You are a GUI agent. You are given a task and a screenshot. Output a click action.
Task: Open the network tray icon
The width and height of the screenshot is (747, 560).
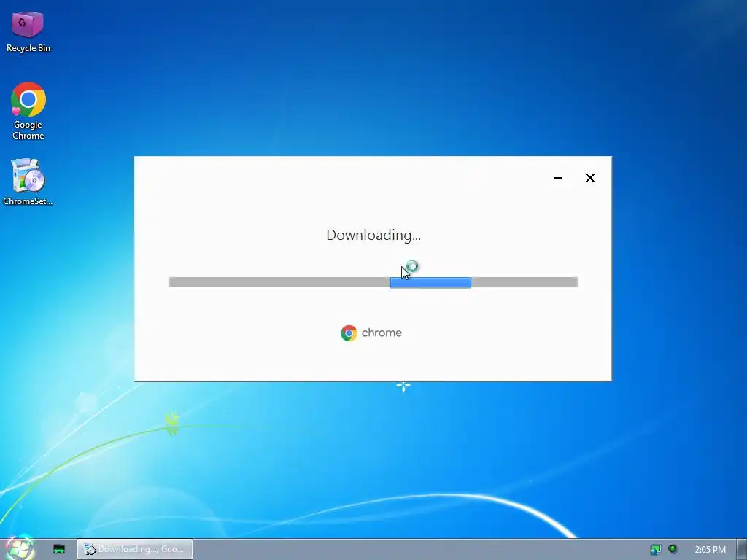pos(656,550)
